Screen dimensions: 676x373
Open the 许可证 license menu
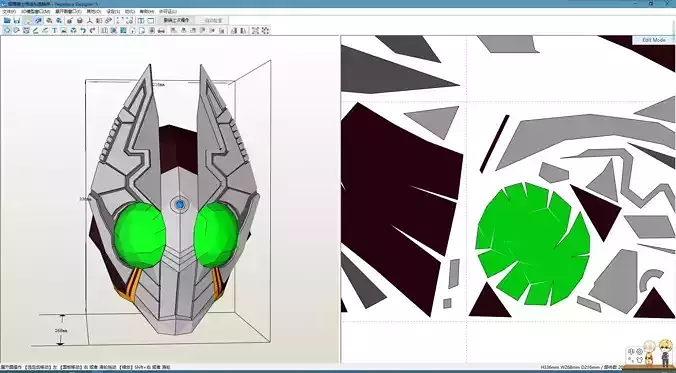click(x=168, y=11)
